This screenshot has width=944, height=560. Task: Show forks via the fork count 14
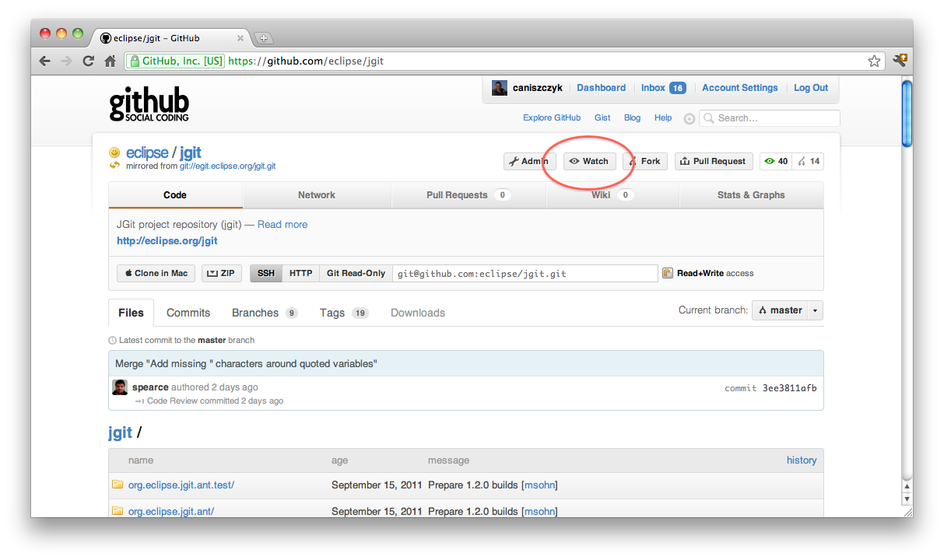click(x=808, y=161)
